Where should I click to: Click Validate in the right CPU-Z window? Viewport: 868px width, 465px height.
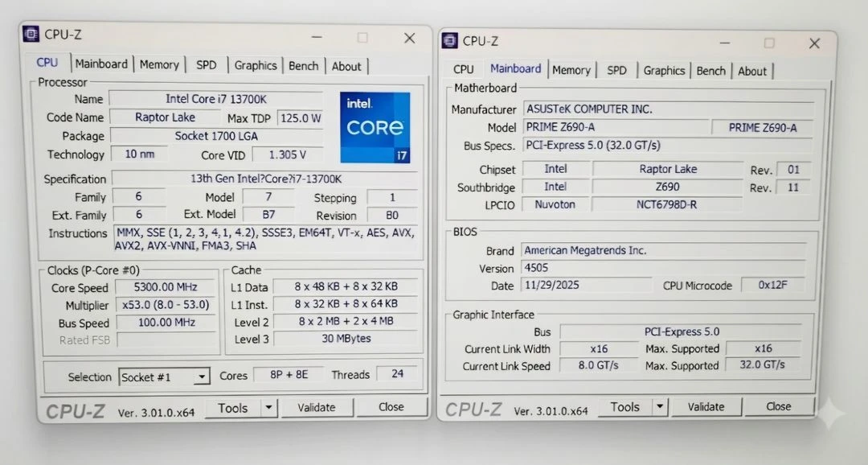point(706,407)
